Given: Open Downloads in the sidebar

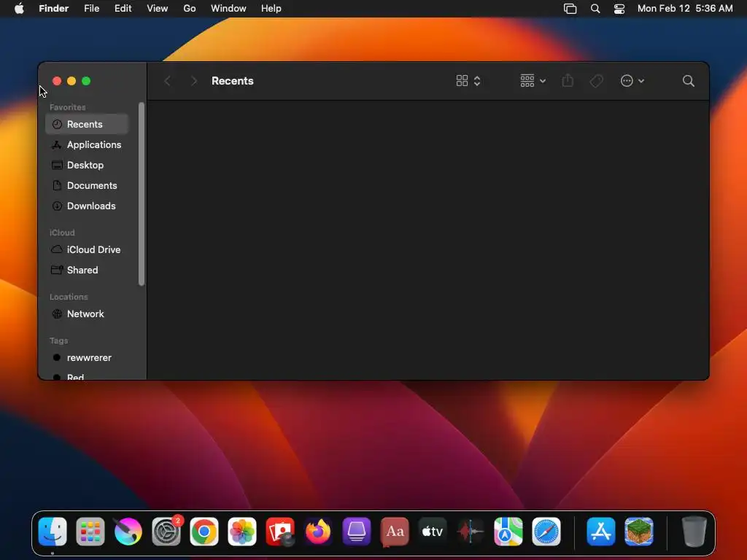Looking at the screenshot, I should (x=87, y=206).
